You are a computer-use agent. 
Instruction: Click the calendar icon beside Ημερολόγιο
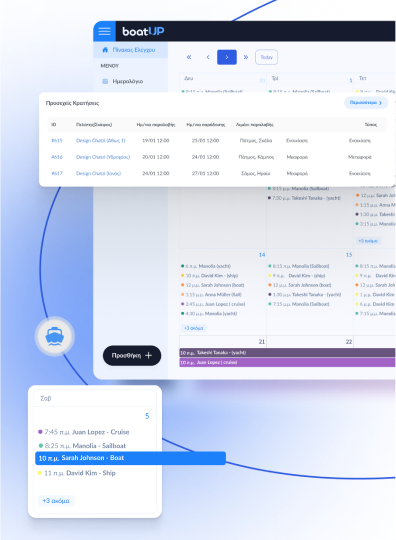(105, 81)
